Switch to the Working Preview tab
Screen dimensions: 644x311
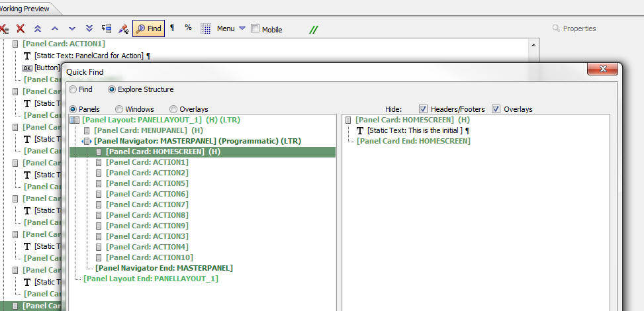click(x=24, y=9)
